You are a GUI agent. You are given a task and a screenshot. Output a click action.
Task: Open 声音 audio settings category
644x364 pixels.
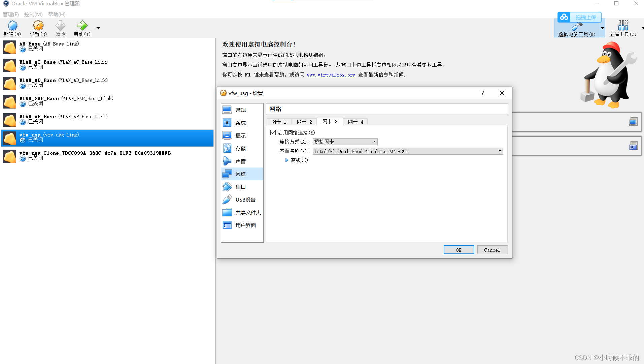click(242, 161)
